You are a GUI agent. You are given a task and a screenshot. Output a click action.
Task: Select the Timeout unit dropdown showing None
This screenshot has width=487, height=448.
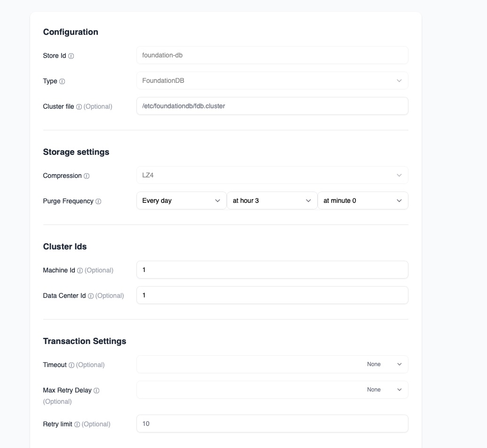(384, 364)
